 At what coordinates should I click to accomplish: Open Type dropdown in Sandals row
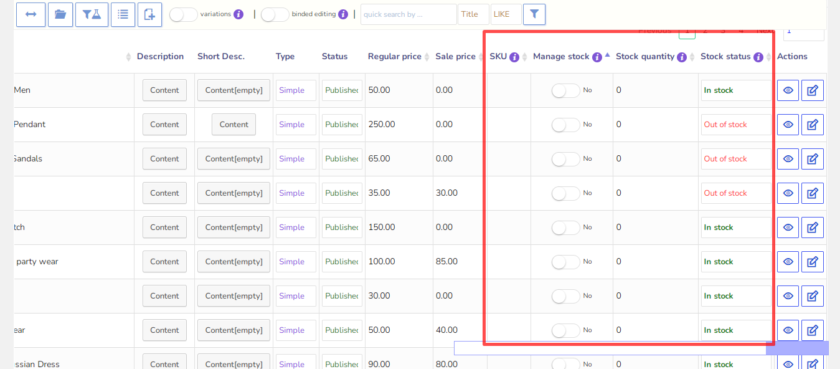pos(296,159)
